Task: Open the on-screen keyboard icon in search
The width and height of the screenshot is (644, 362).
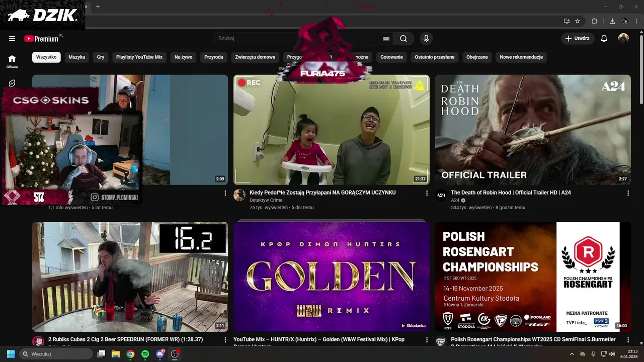Action: [386, 39]
